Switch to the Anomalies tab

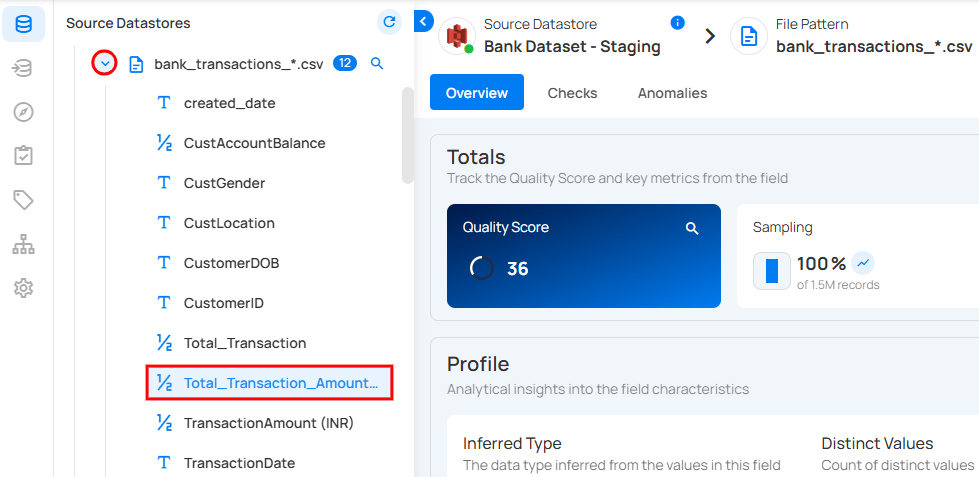tap(672, 93)
